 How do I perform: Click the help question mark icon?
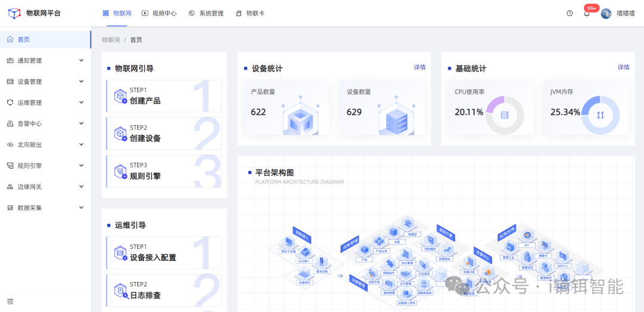point(569,13)
